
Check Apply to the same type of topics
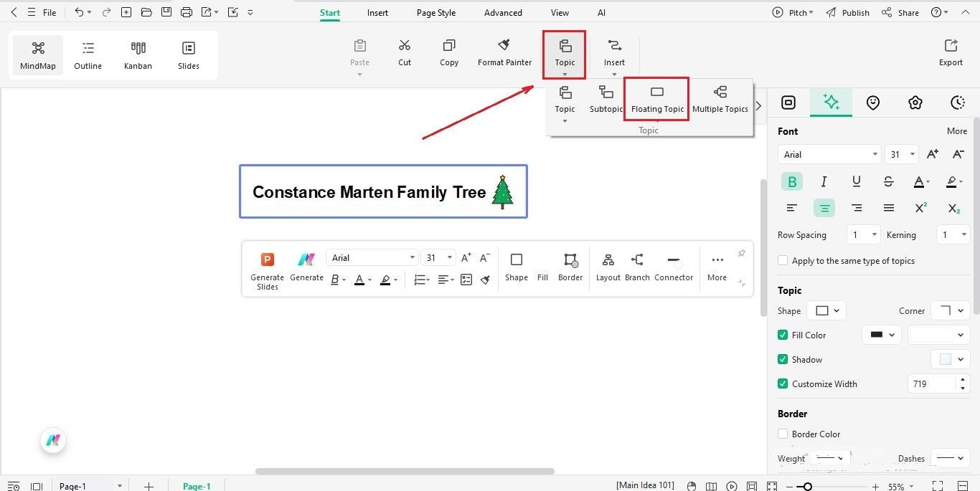(783, 261)
